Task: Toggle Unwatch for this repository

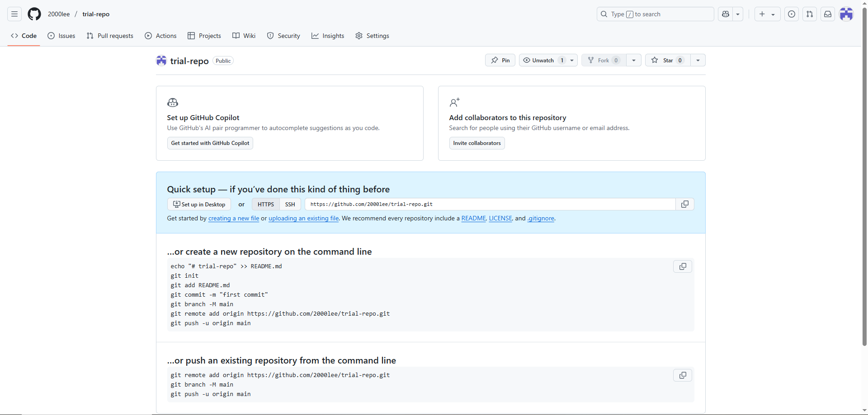Action: pos(543,60)
